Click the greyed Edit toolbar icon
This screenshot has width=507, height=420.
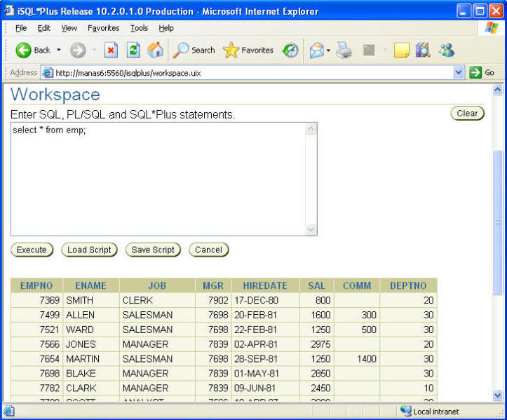(369, 50)
